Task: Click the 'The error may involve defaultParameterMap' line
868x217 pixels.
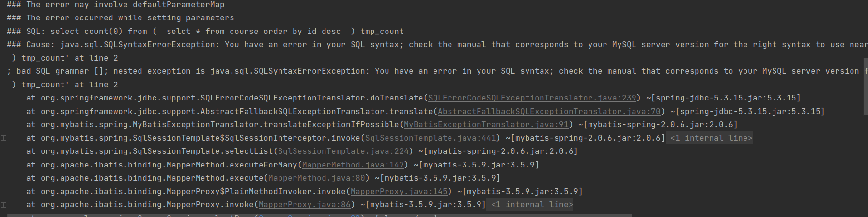Action: pyautogui.click(x=116, y=5)
